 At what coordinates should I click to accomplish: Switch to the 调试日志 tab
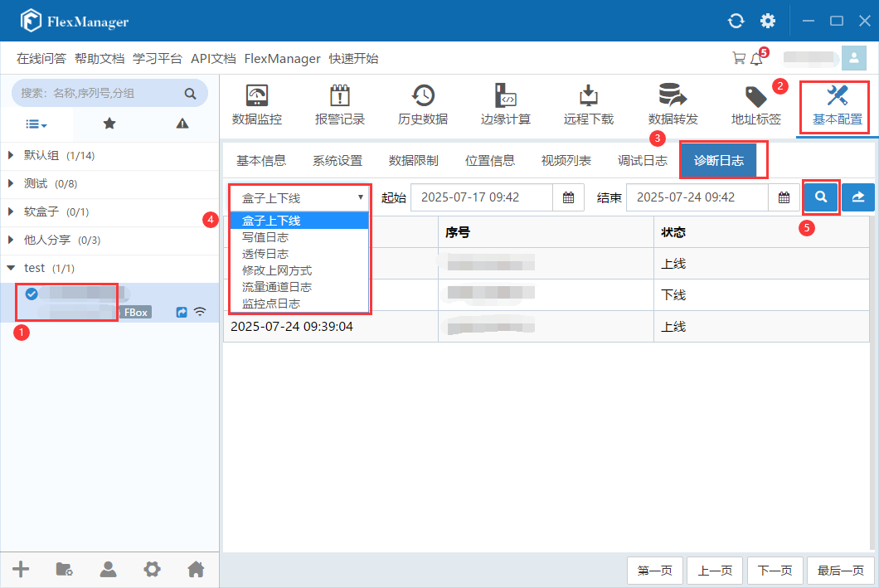pos(642,161)
